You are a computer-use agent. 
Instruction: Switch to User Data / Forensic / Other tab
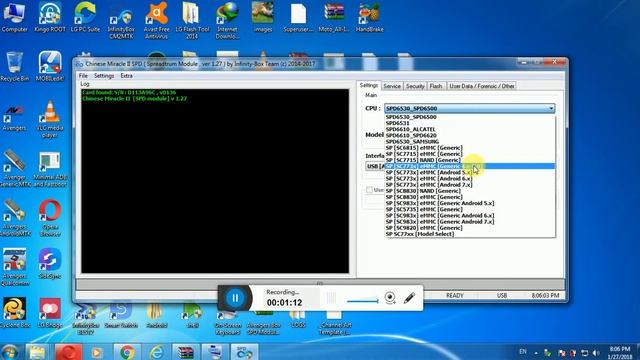[482, 86]
